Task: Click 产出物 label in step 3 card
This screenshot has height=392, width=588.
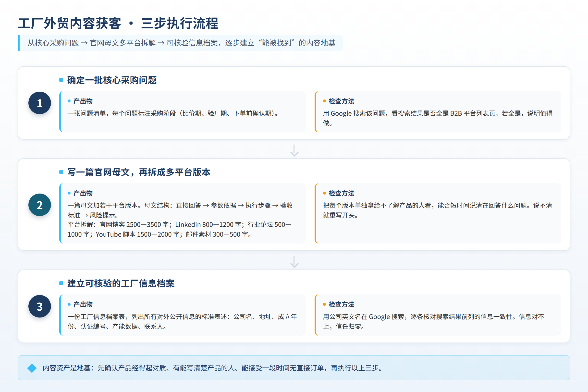Action: click(83, 304)
